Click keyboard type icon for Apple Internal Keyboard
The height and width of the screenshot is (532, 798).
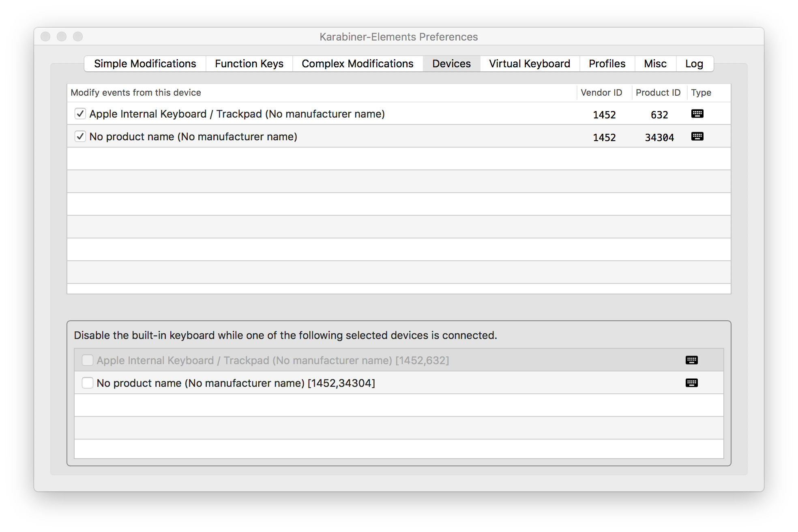(697, 114)
